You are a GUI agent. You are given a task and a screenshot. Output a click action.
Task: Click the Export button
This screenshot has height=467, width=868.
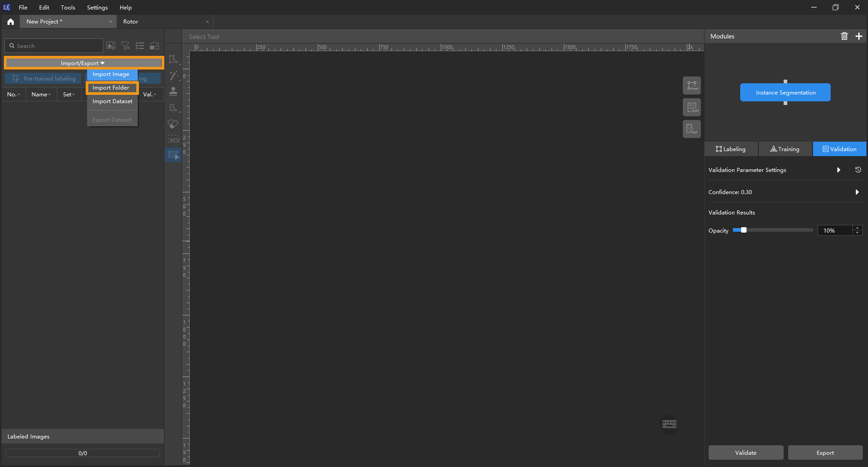[825, 452]
